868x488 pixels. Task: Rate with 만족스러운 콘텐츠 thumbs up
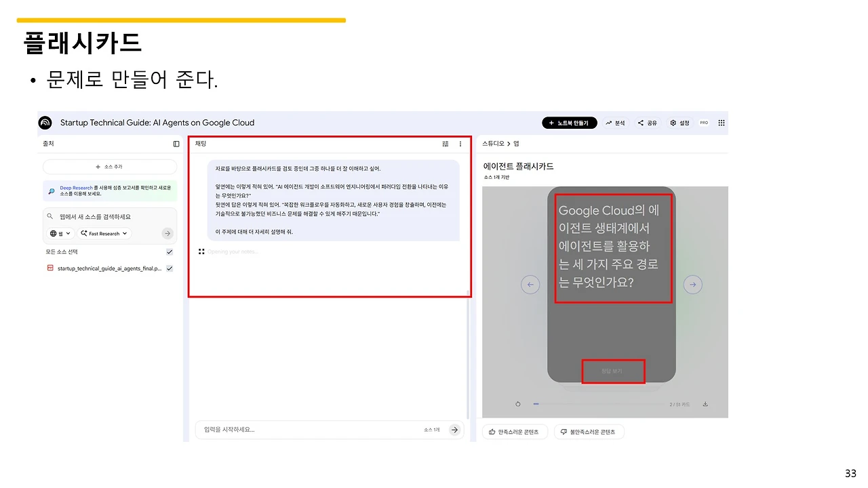[x=514, y=432]
